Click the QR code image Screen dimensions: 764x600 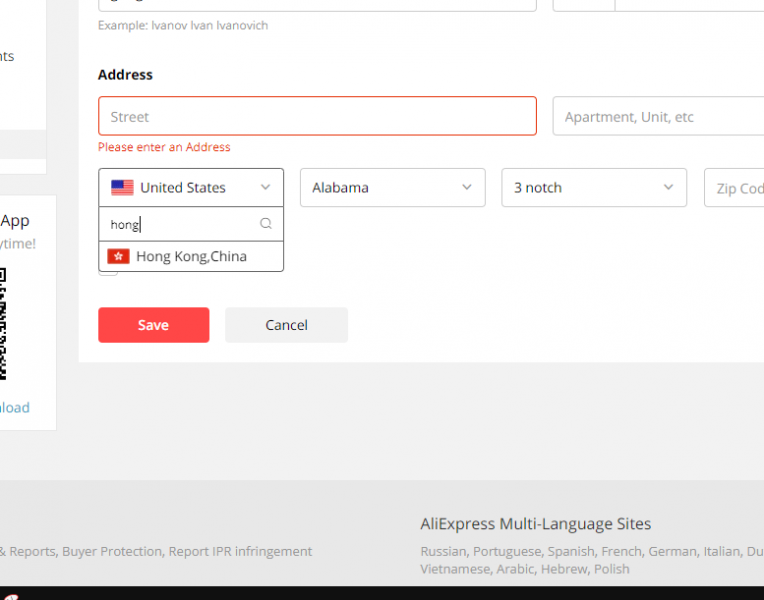tap(3, 323)
